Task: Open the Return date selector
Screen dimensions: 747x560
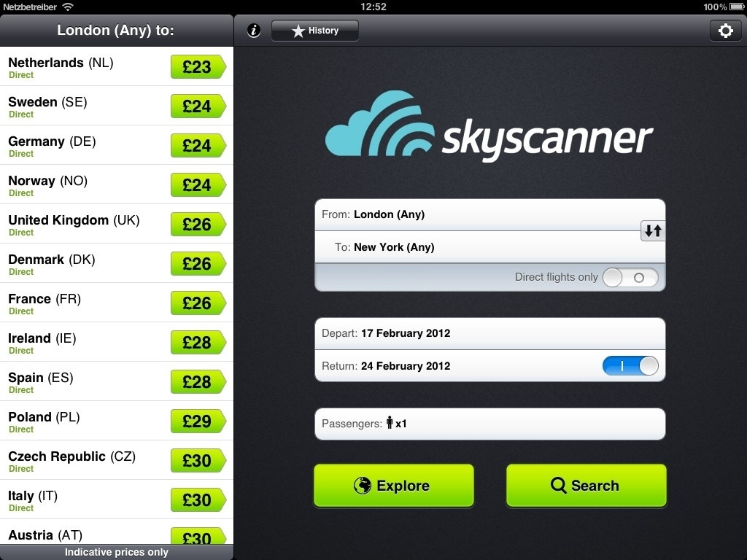Action: pos(452,366)
